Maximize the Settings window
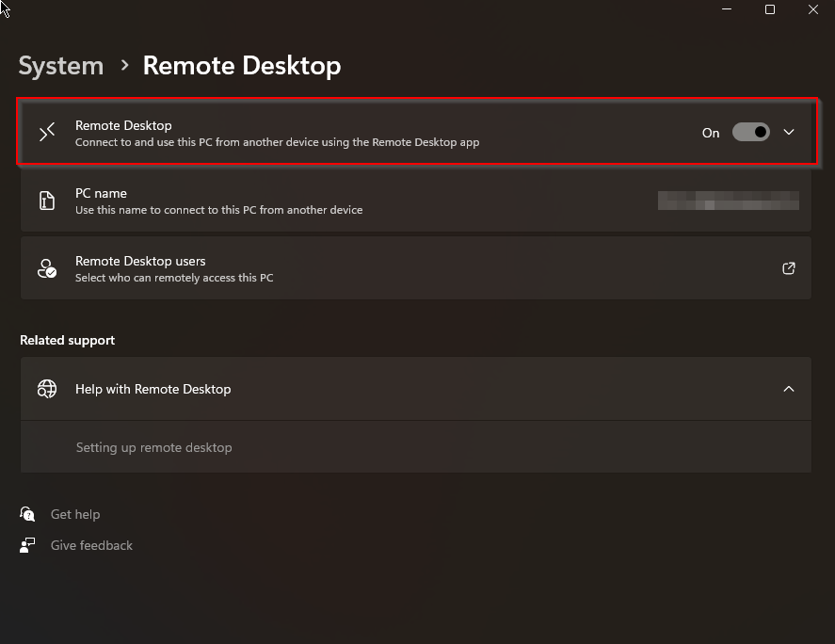835x644 pixels. pos(770,9)
